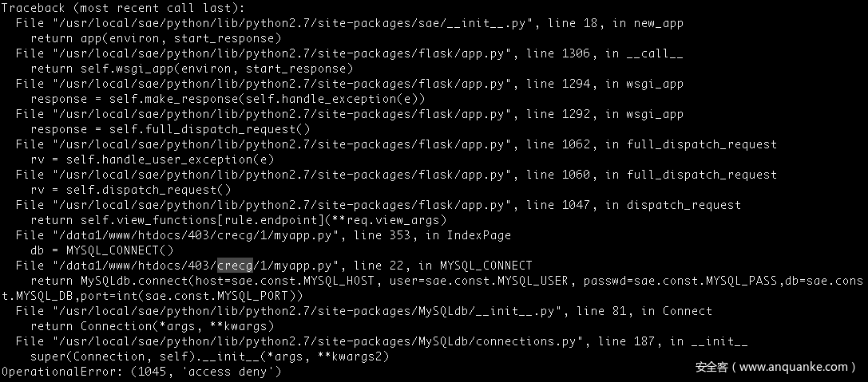Click the OperationalError 'access deny' line

coord(141,372)
